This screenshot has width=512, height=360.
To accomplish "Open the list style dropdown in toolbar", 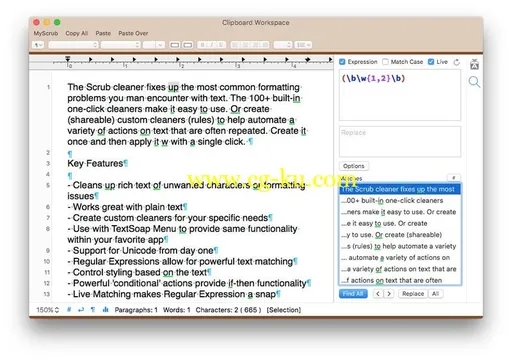I will [303, 45].
